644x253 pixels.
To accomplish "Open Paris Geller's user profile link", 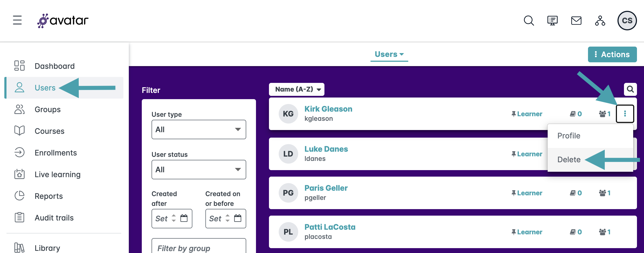I will point(326,188).
